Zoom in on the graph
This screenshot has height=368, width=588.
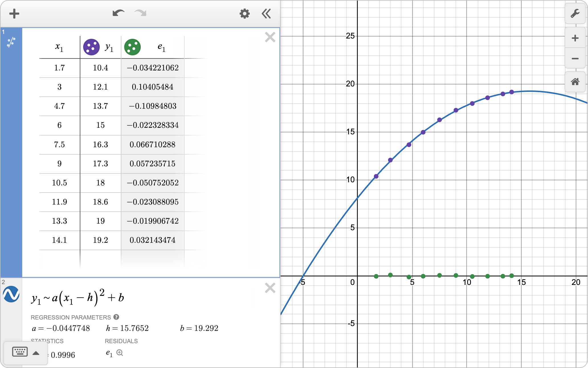point(575,38)
